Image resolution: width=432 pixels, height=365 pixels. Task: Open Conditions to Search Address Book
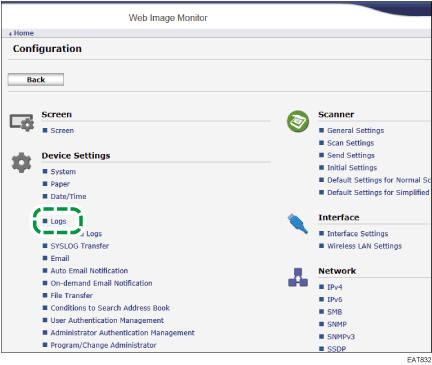(x=110, y=308)
